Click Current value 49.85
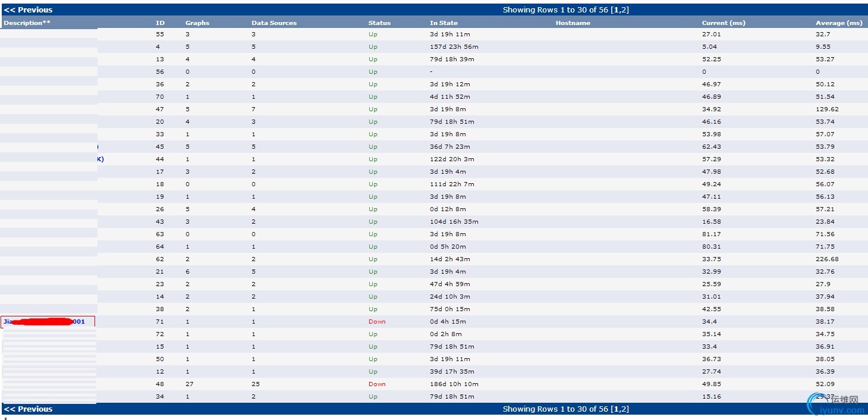This screenshot has height=420, width=868. tap(711, 384)
